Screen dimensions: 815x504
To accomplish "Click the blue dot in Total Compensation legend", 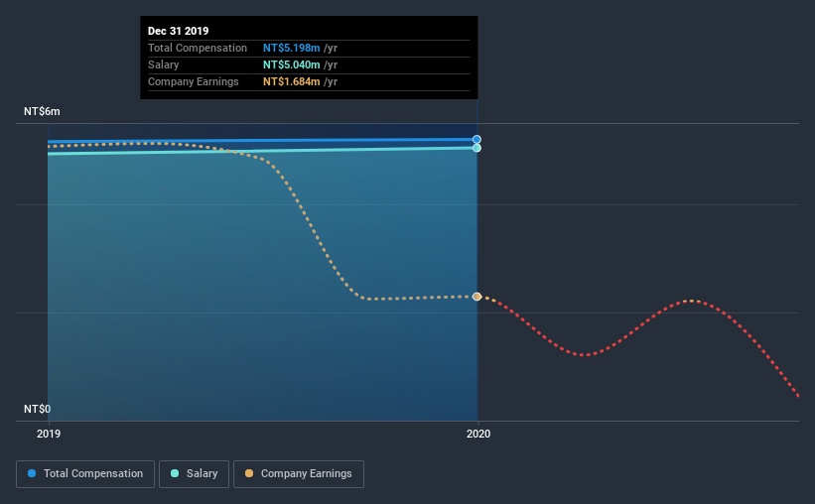I will pos(32,473).
